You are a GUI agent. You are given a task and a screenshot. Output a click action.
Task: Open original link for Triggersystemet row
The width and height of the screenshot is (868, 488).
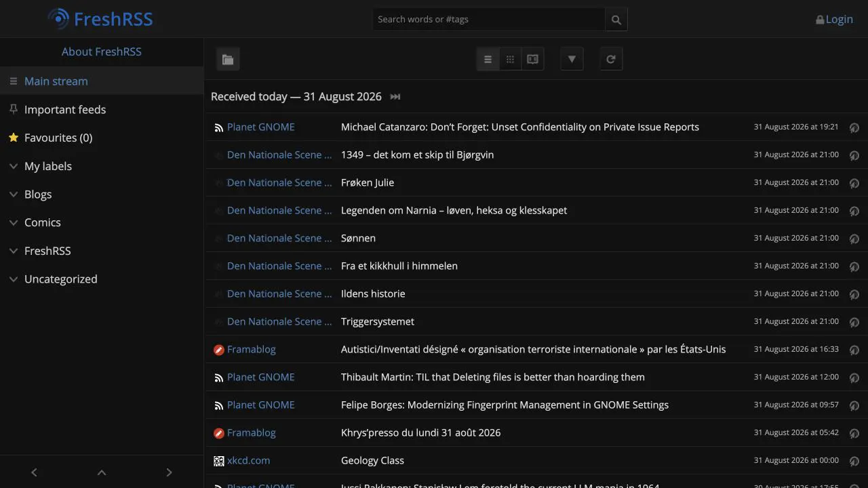click(854, 322)
